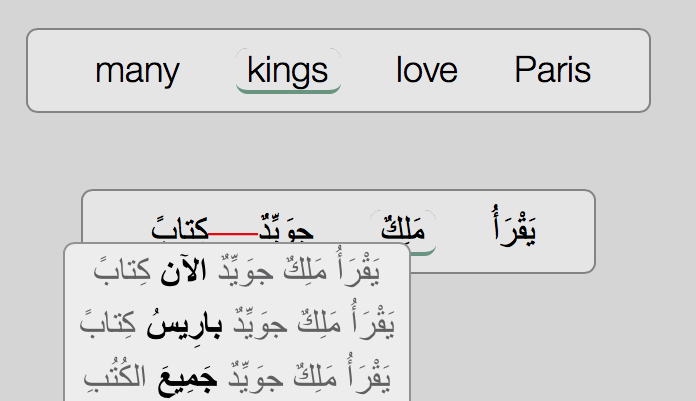Choose the suggestion containing بارِيسُ
696x401 pixels.
click(237, 323)
